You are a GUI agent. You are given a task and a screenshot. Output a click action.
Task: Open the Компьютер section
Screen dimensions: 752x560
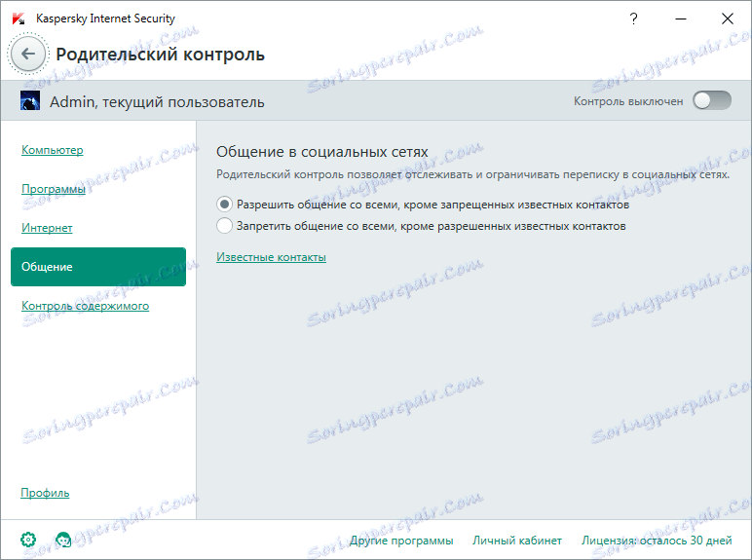pyautogui.click(x=53, y=150)
